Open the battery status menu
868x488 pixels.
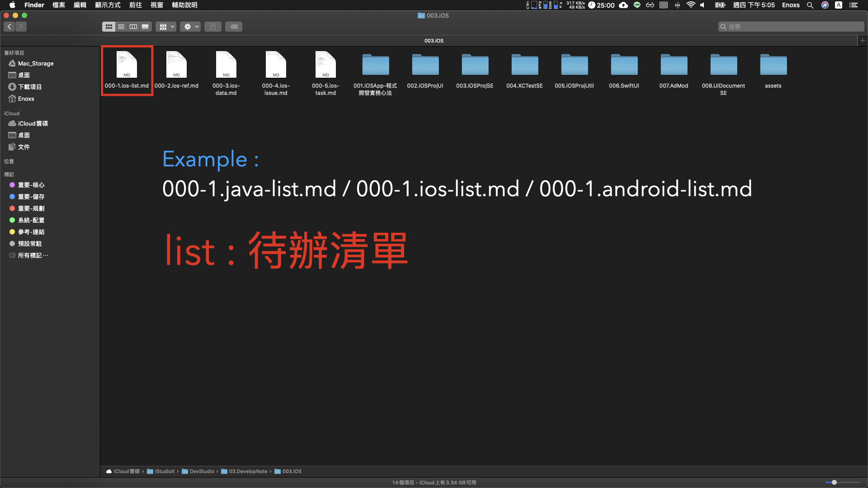click(720, 5)
